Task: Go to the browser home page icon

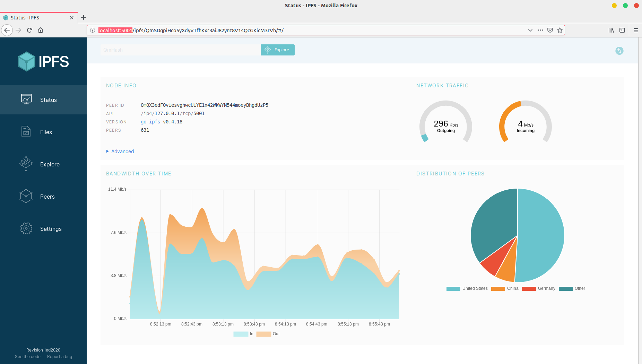Action: 41,30
